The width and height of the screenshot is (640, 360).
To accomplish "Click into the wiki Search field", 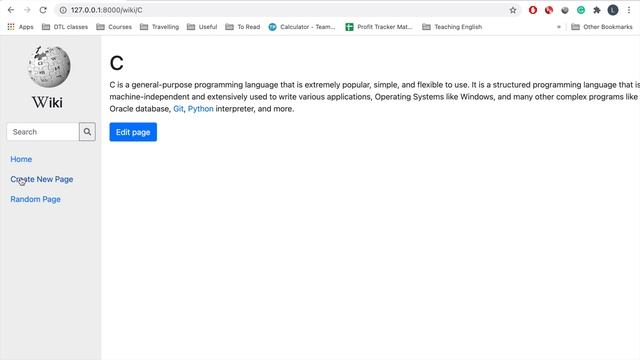I will [x=43, y=132].
